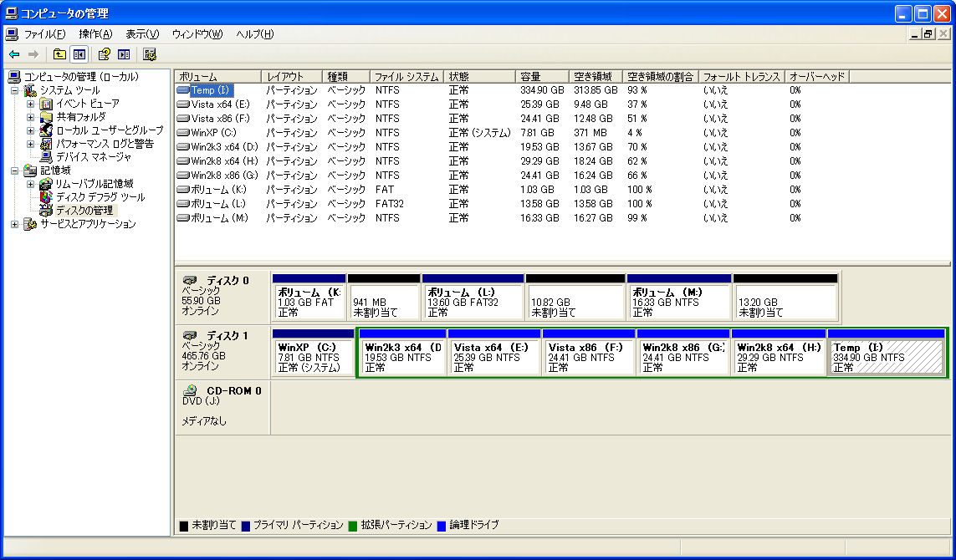Sort by the File System column header
The image size is (956, 560).
click(406, 77)
